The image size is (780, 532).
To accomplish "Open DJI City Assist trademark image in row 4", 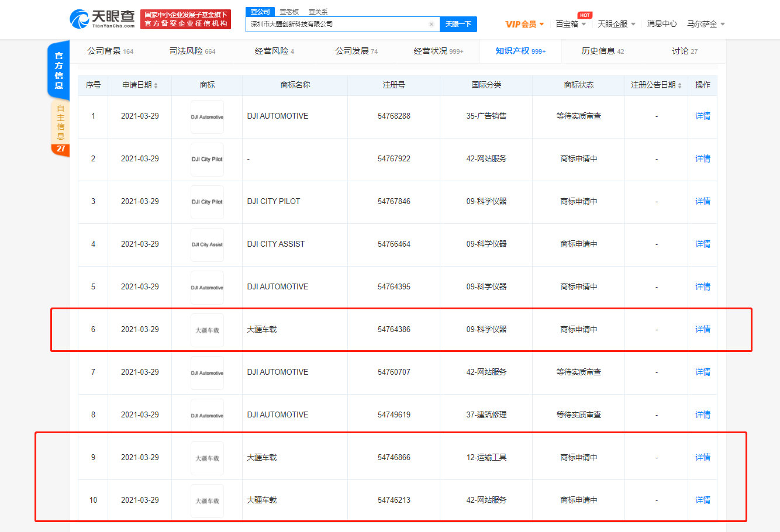I will coord(207,244).
